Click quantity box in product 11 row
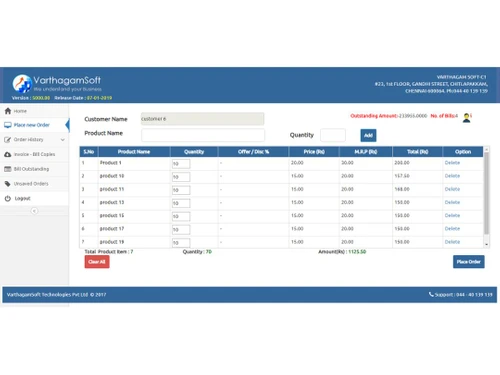Image resolution: width=500 pixels, height=375 pixels. 181,190
